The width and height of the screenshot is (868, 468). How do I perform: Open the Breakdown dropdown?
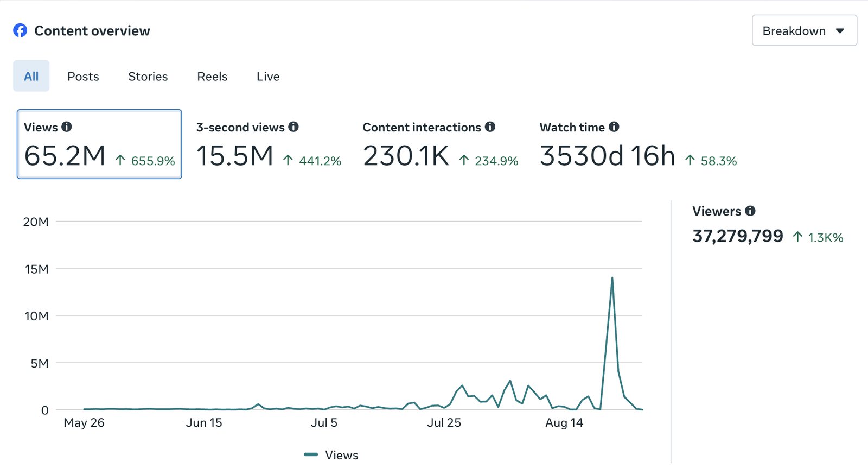click(804, 30)
